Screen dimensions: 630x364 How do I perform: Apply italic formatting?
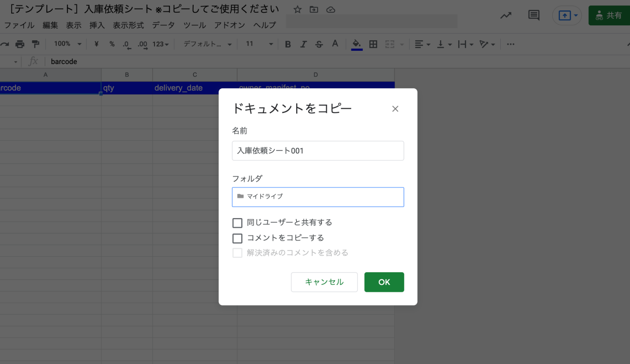click(303, 44)
